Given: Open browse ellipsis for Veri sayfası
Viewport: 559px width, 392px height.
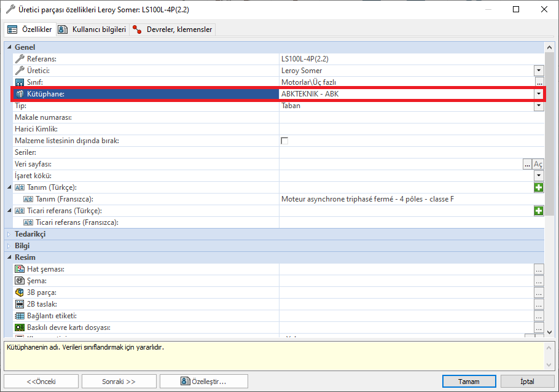Looking at the screenshot, I should (527, 164).
